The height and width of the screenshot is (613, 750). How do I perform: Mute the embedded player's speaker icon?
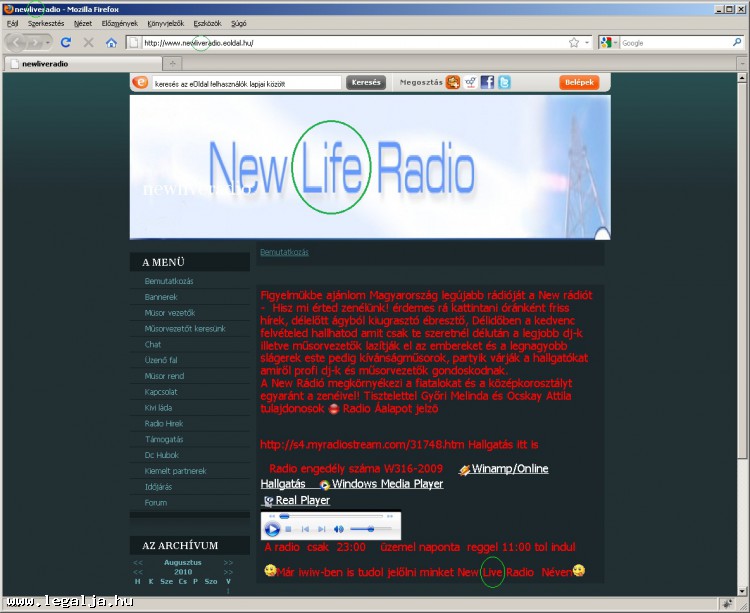pyautogui.click(x=338, y=528)
